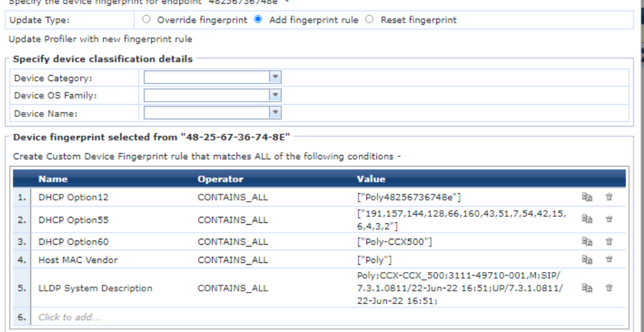Screen dimensions: 644x332
Task: Choose the Add fingerprint rule radio button
Action: [x=258, y=20]
